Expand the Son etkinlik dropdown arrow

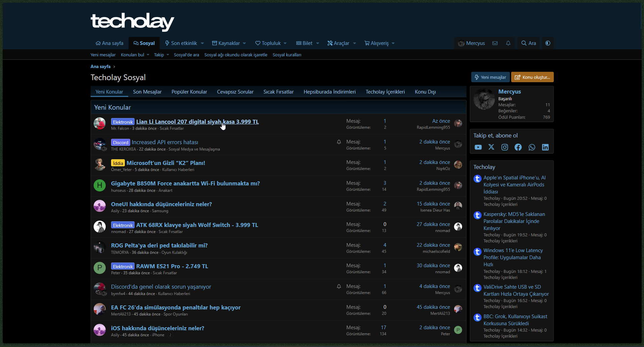pos(202,43)
